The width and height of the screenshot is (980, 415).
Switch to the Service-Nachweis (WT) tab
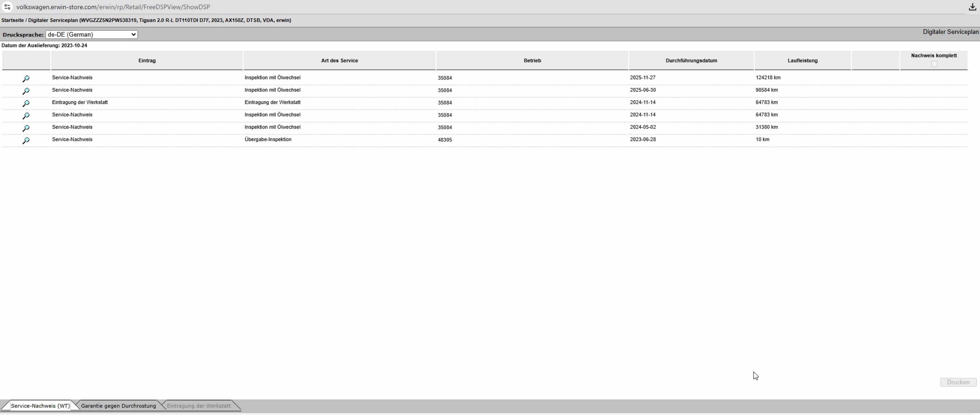(40, 406)
